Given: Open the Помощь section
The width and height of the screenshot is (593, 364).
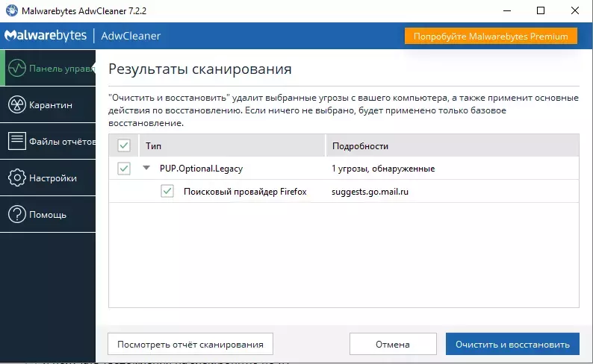Looking at the screenshot, I should click(x=48, y=214).
